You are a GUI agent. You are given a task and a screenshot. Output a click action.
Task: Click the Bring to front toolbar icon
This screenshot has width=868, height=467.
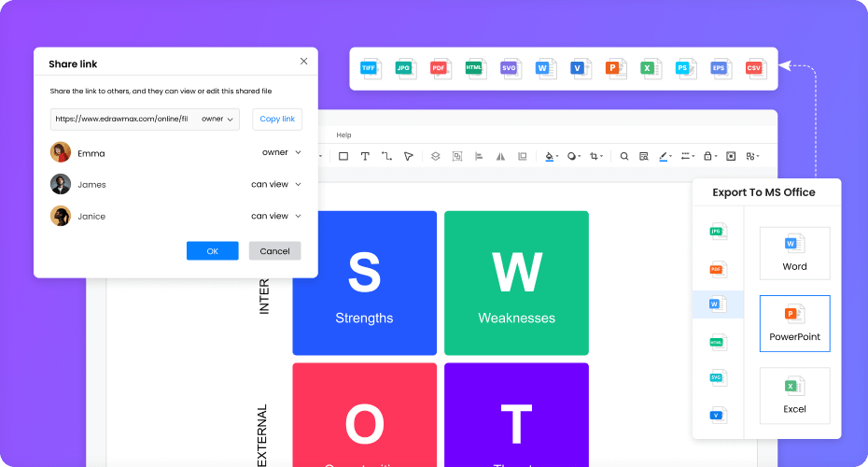(x=522, y=156)
